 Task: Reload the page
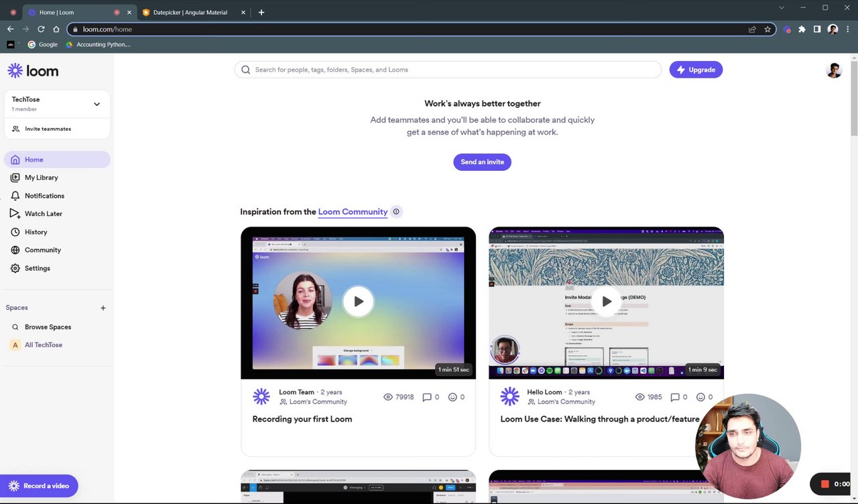41,29
